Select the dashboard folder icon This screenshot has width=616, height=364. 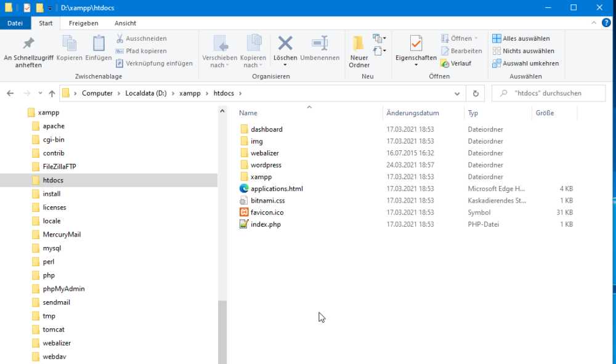pos(244,129)
